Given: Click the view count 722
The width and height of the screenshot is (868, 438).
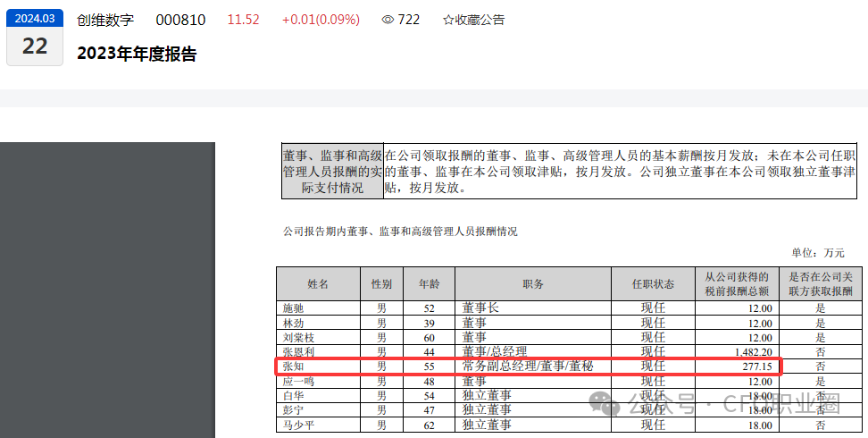Looking at the screenshot, I should tap(408, 20).
